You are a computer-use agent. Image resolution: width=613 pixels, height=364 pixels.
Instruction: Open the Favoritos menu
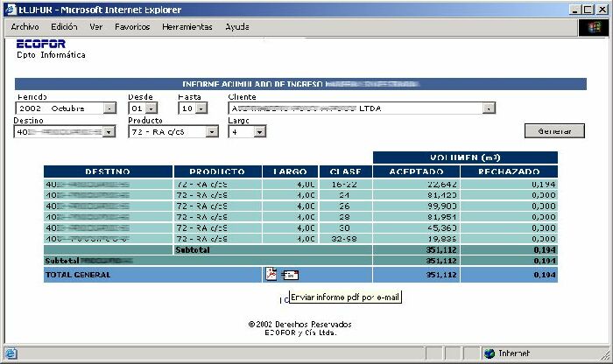[132, 27]
